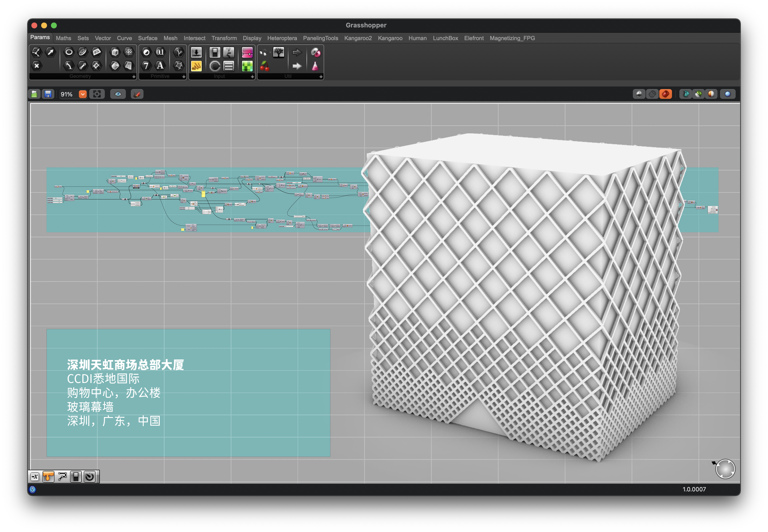Click the sketch brush toolbar button
Image resolution: width=768 pixels, height=532 pixels.
pos(137,94)
